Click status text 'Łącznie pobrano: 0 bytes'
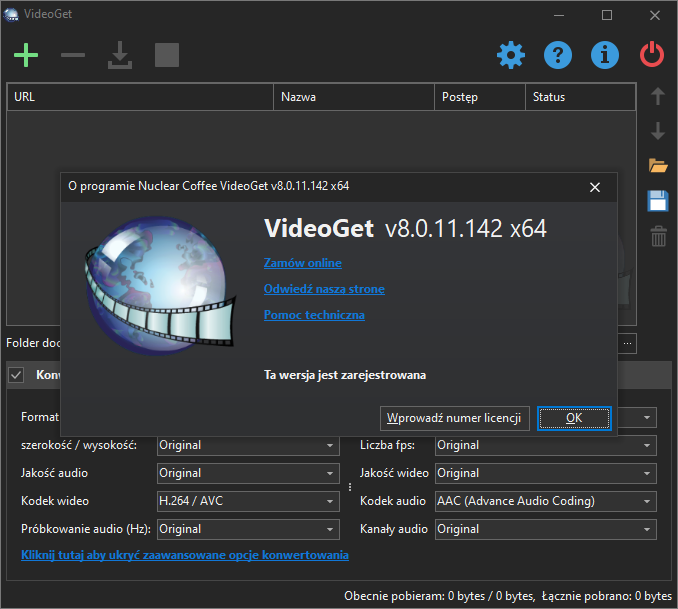The width and height of the screenshot is (678, 609). 607,596
